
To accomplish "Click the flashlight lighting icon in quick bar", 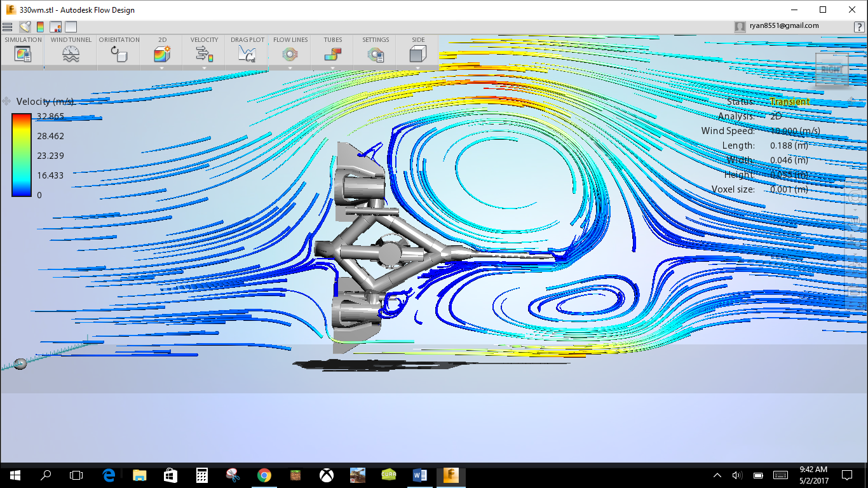I will [x=25, y=27].
